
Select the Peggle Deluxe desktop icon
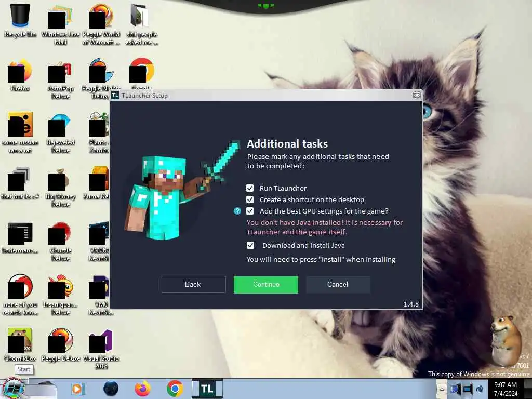60,344
